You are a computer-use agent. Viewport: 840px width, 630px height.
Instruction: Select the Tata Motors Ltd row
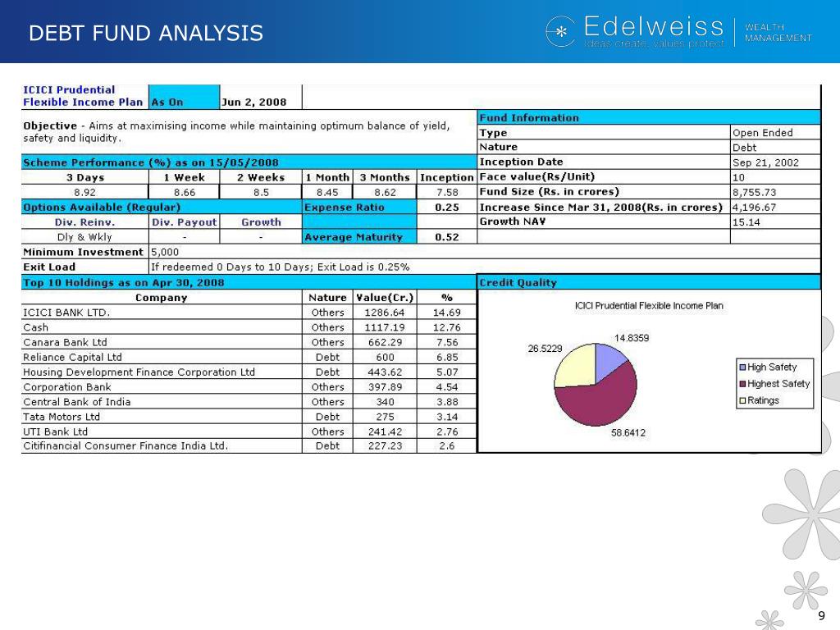[x=249, y=417]
